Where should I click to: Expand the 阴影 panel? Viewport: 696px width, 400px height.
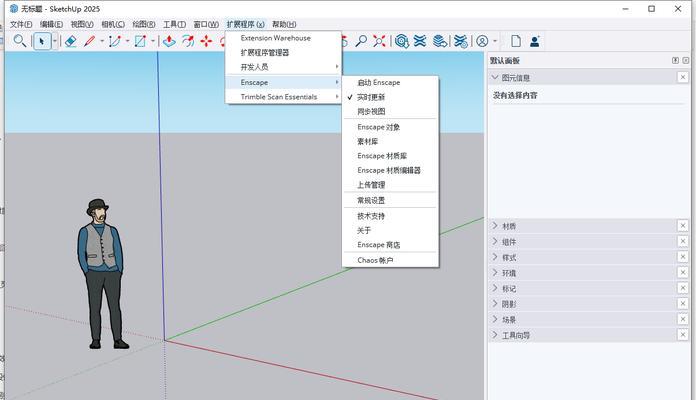(494, 304)
